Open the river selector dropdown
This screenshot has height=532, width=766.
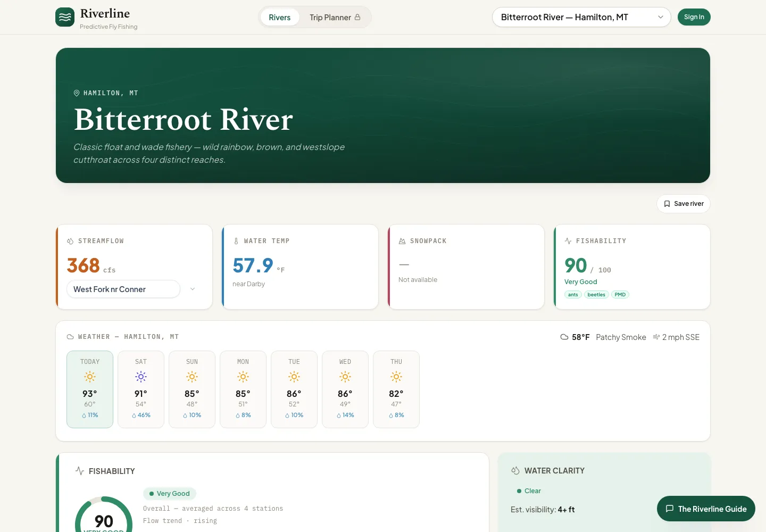[581, 17]
